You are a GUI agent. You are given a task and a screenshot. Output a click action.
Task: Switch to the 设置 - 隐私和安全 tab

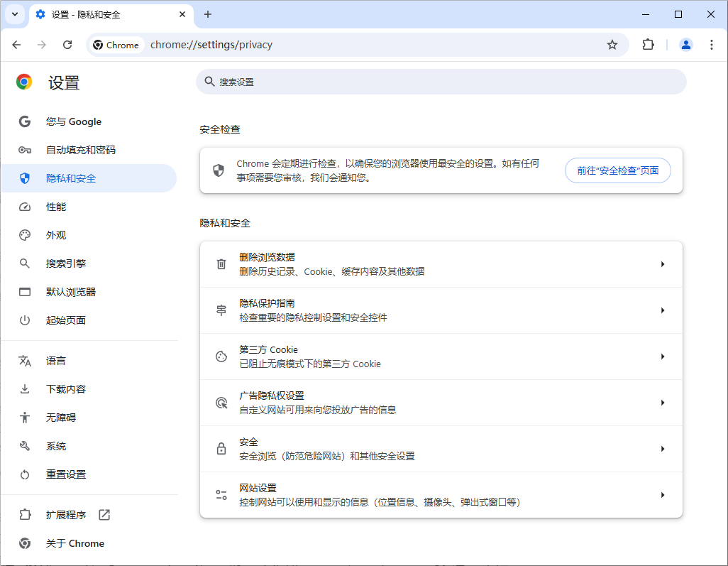tap(99, 14)
